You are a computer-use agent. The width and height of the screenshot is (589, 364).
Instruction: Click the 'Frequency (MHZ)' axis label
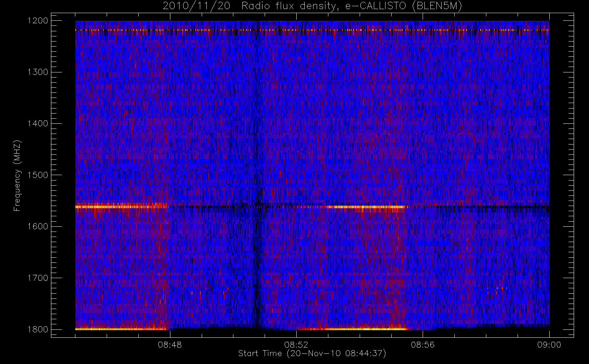(17, 175)
